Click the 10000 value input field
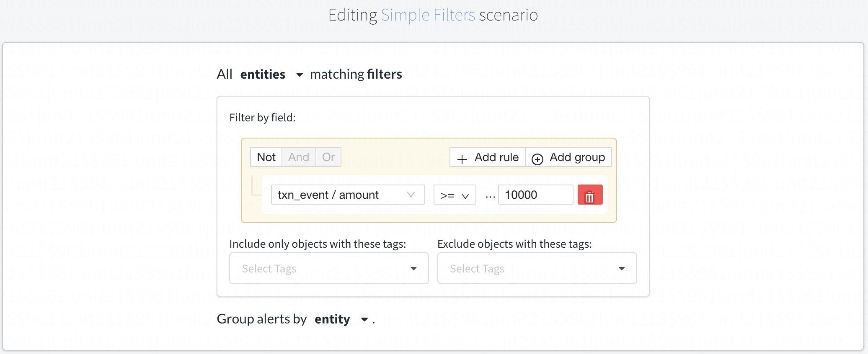This screenshot has width=868, height=354. click(x=535, y=195)
